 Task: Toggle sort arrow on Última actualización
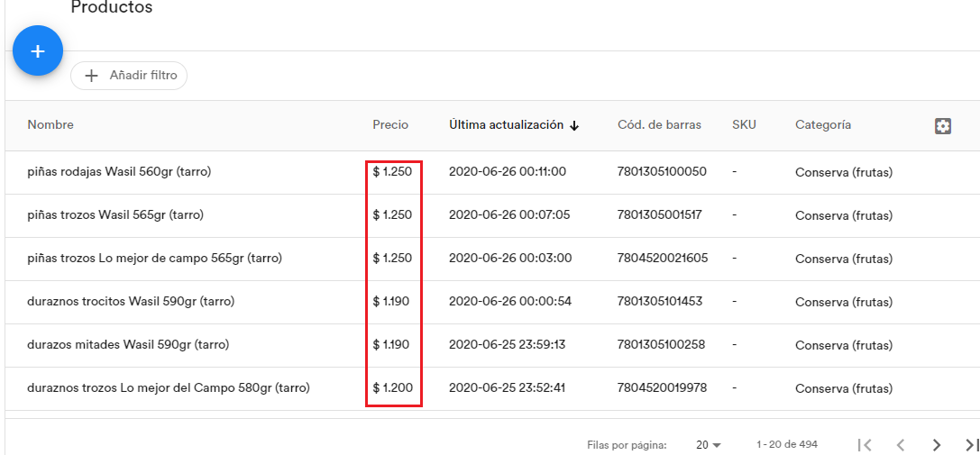pyautogui.click(x=574, y=126)
